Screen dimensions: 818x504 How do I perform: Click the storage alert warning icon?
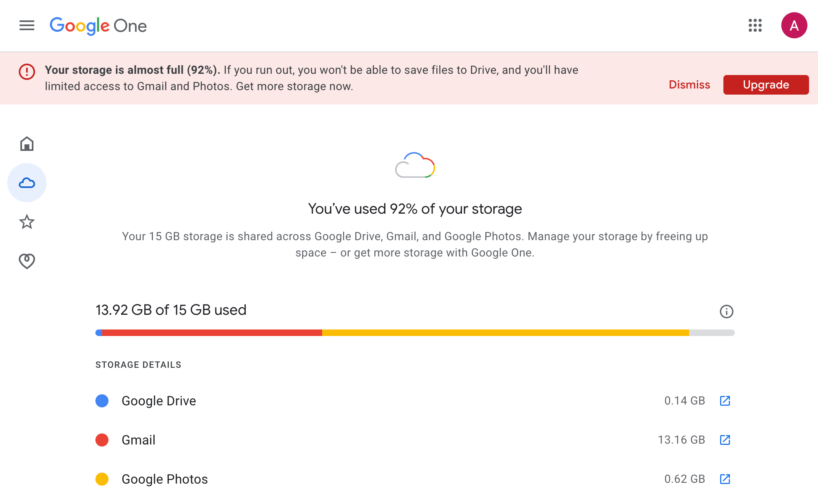pyautogui.click(x=26, y=72)
